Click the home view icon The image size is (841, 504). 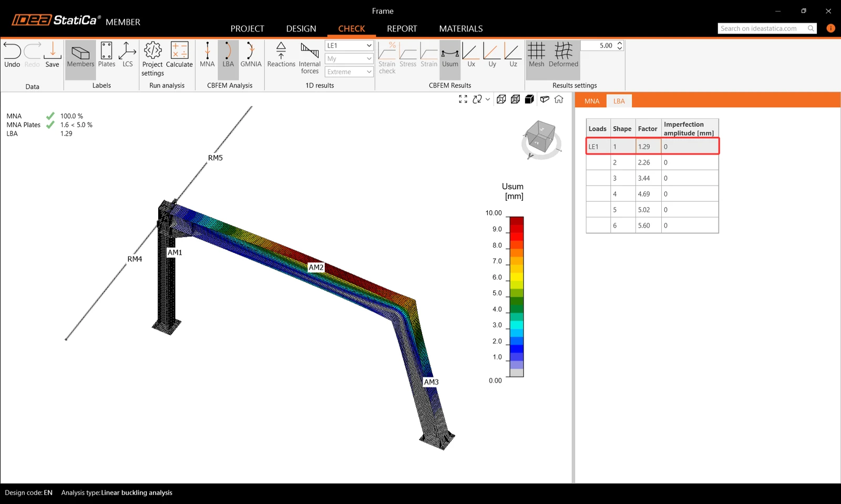click(559, 99)
